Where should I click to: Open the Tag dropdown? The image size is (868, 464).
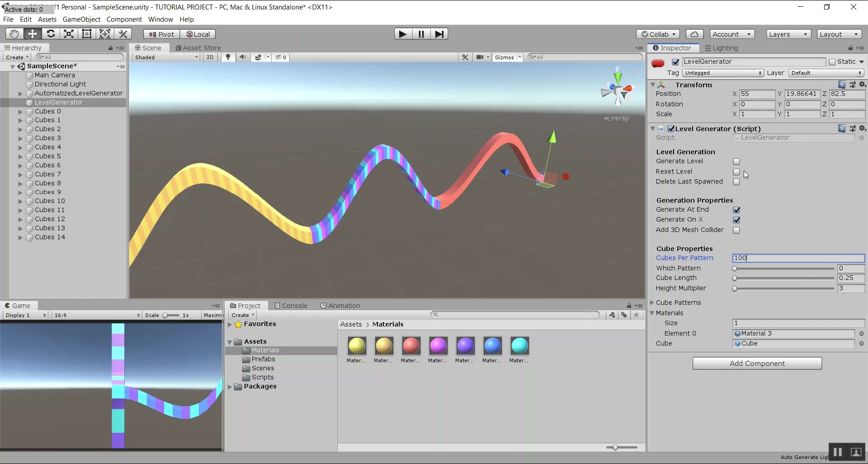coord(723,73)
